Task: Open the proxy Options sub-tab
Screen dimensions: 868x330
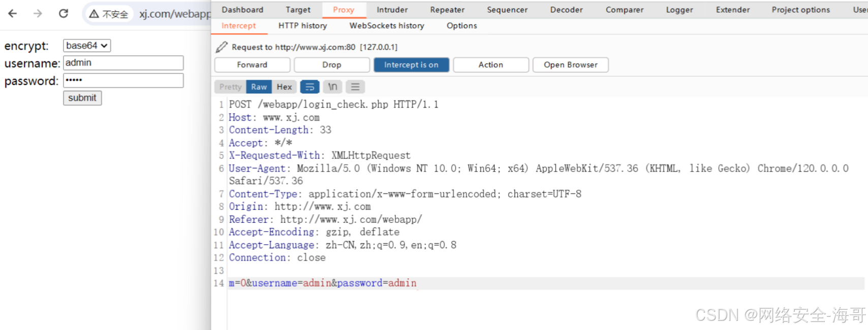Action: tap(462, 25)
